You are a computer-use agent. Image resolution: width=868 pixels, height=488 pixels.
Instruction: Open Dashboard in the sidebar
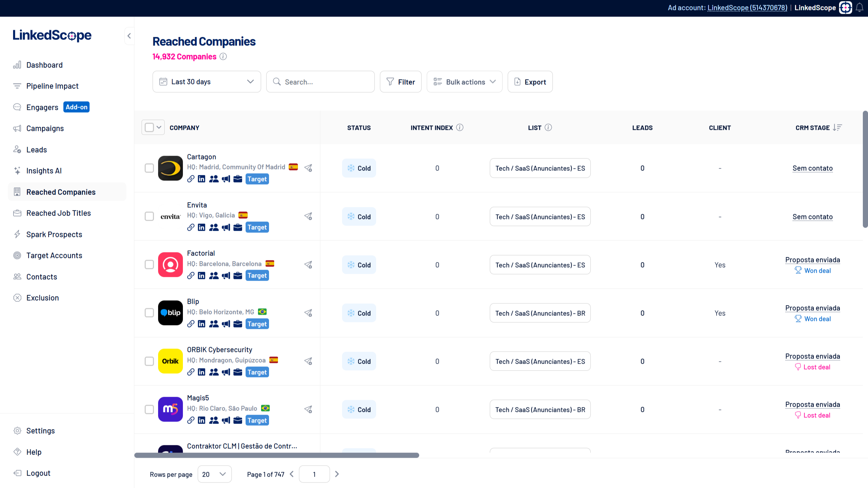[44, 65]
